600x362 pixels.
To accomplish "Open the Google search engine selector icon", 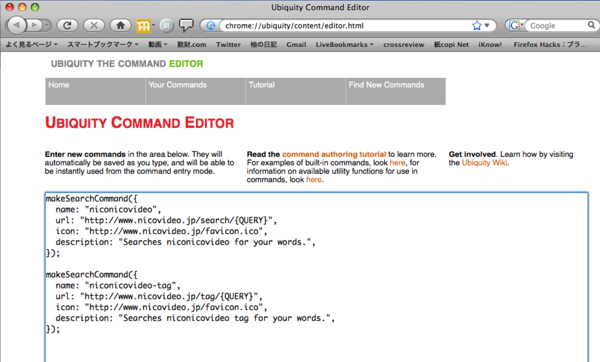I will (515, 26).
